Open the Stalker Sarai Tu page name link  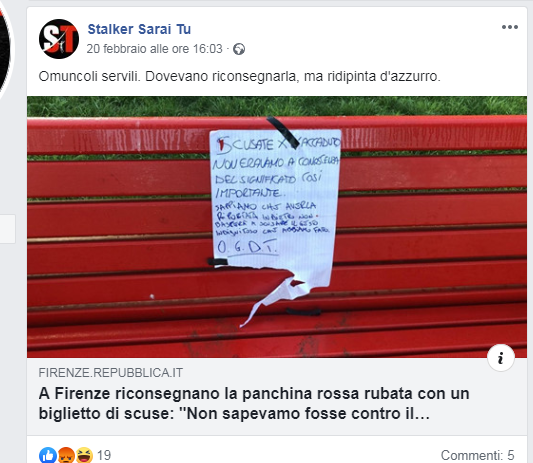(x=139, y=29)
